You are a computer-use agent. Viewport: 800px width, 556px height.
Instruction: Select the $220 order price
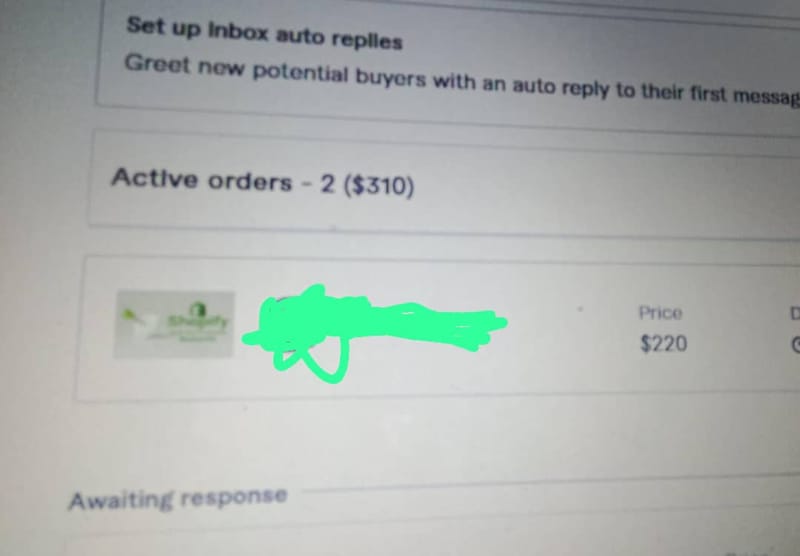[663, 343]
